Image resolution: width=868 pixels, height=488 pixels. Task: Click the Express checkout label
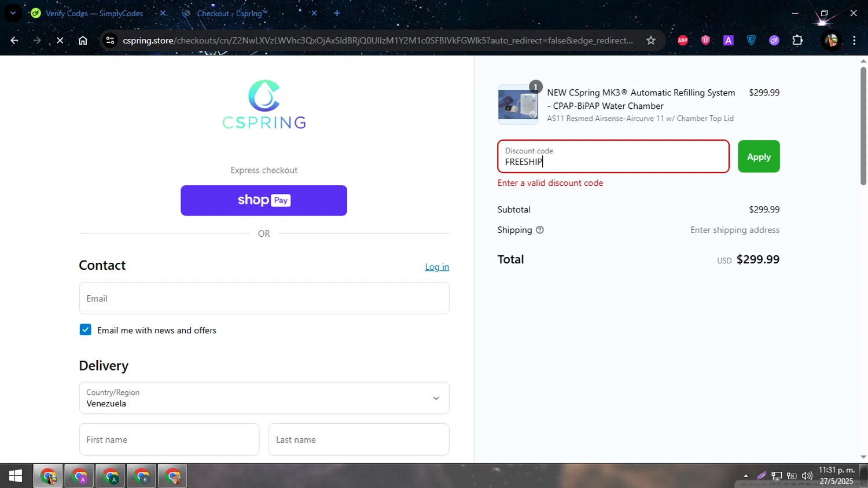[x=264, y=170]
